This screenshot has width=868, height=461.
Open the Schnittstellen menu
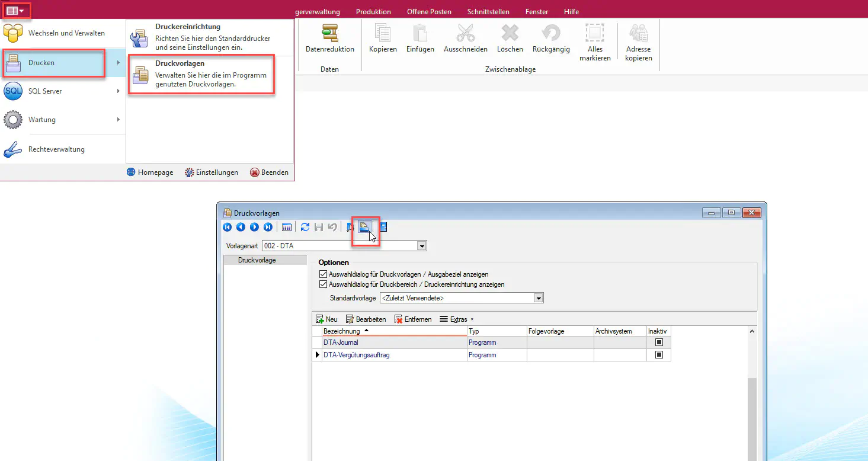click(488, 12)
